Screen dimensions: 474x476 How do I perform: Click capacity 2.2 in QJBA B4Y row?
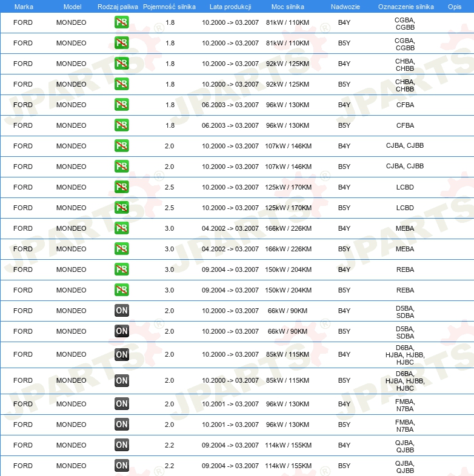tap(170, 445)
